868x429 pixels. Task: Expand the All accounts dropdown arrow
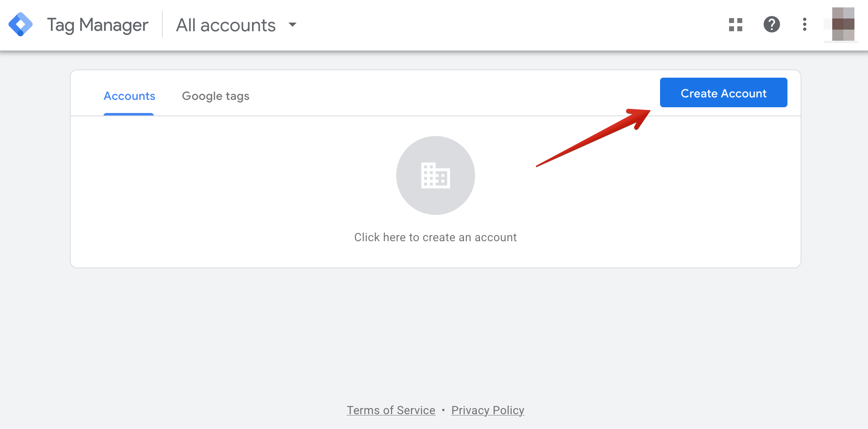[293, 25]
